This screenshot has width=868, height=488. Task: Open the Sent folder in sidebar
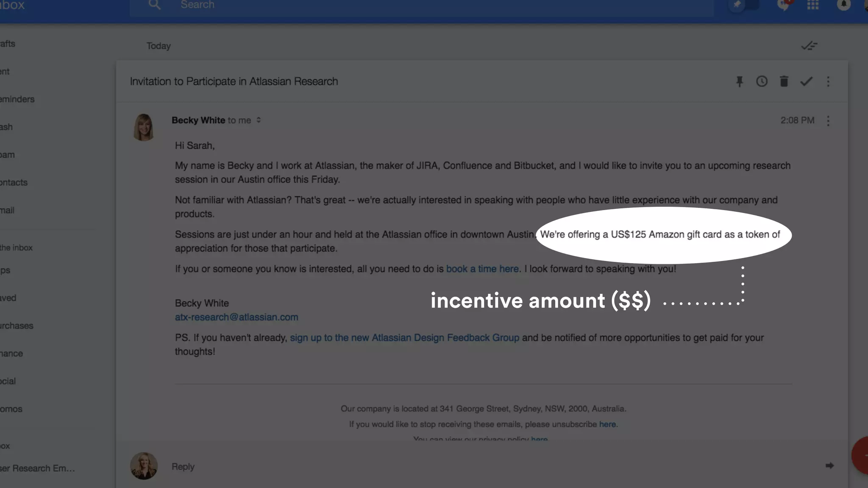coord(5,72)
